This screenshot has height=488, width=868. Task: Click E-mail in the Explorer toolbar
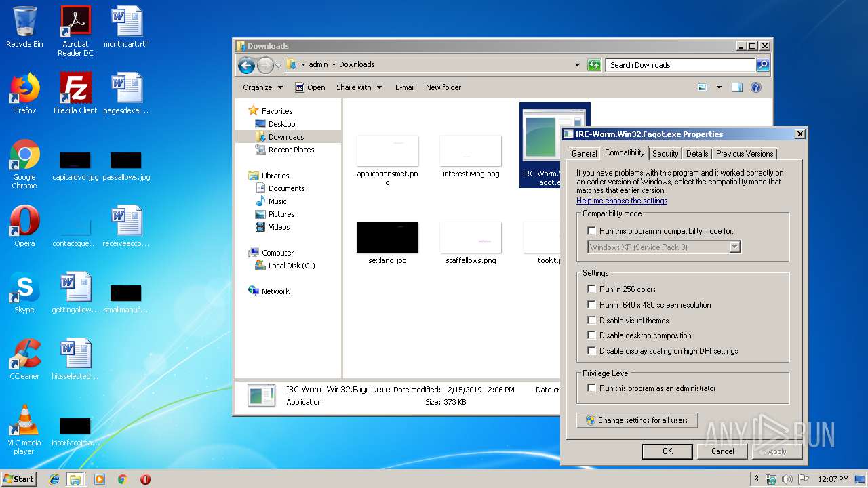405,87
